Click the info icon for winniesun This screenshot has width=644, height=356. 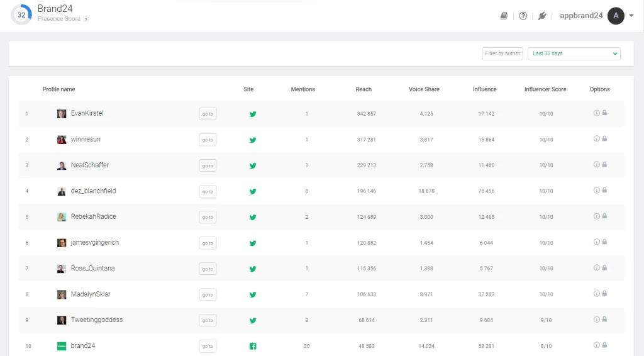coord(596,139)
